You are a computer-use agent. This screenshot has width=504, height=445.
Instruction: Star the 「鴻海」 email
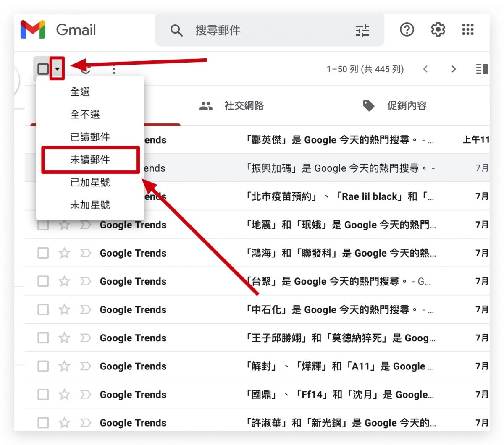point(64,253)
